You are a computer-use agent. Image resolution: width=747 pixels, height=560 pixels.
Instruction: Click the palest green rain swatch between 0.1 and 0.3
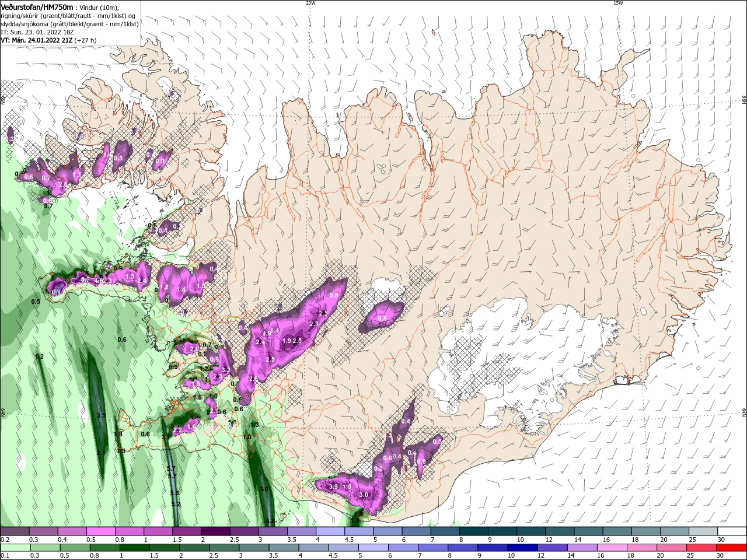point(15,548)
